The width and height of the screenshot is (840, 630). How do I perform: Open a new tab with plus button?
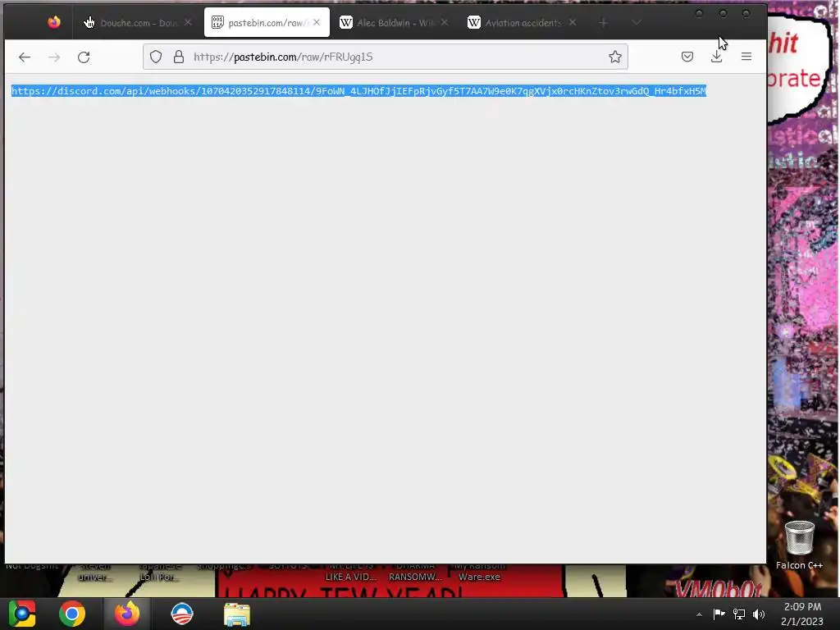click(x=604, y=22)
